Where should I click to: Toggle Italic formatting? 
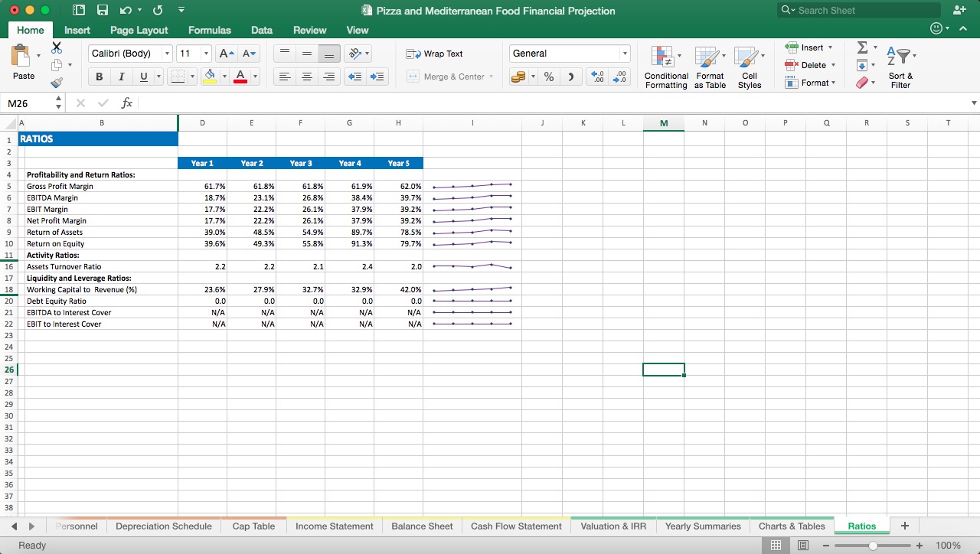click(x=121, y=77)
